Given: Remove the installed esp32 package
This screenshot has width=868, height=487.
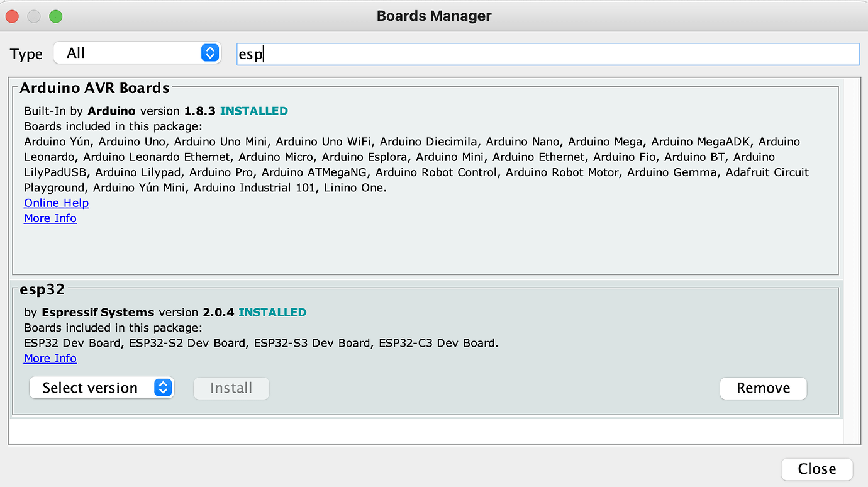Looking at the screenshot, I should click(763, 388).
